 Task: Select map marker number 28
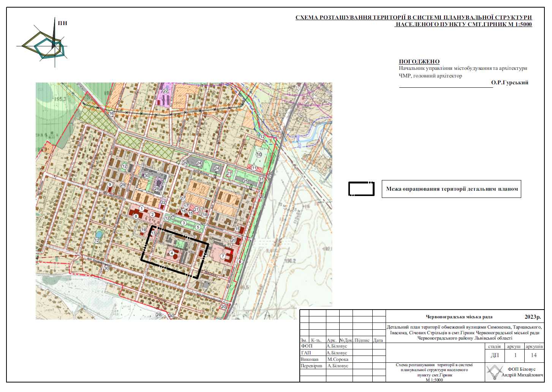[157, 189]
